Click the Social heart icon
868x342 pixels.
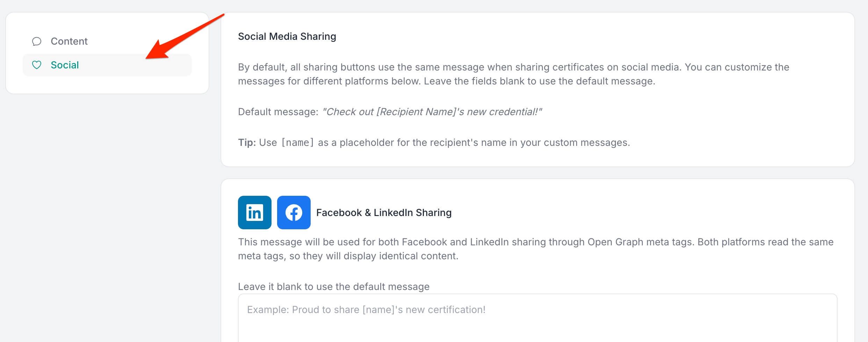click(x=37, y=65)
